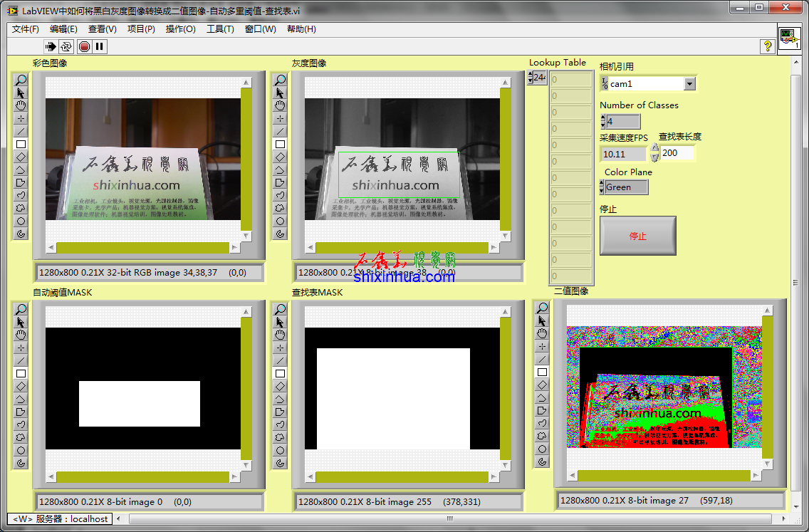Select the hand pan tool in the 灰度图像 palette

(280, 105)
